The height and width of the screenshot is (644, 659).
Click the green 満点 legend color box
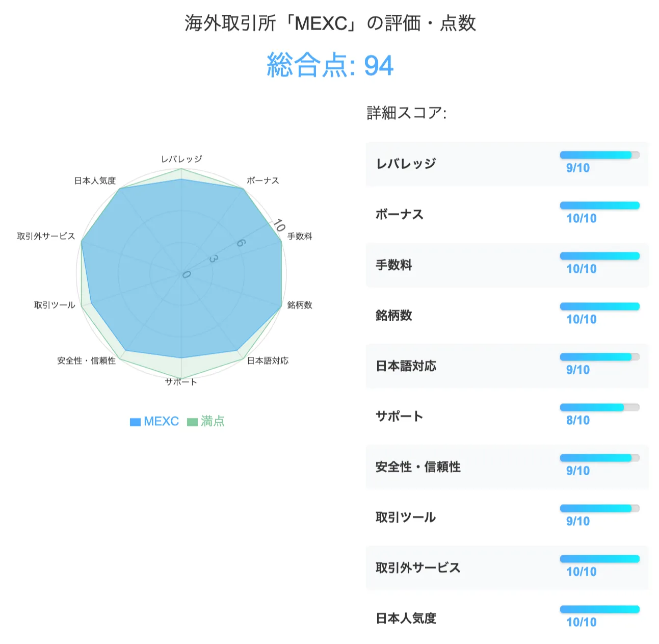[192, 422]
